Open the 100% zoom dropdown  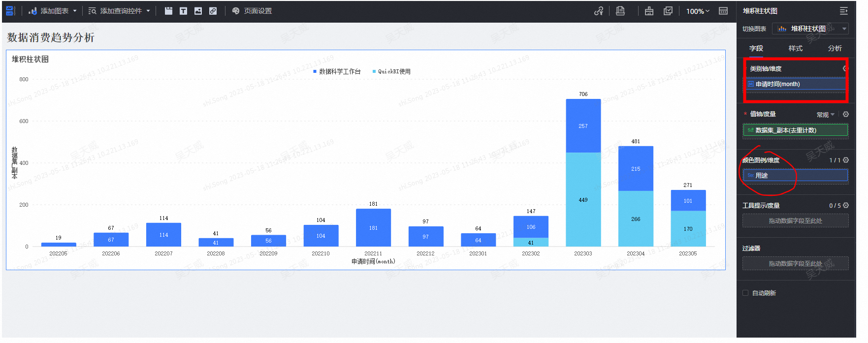698,11
